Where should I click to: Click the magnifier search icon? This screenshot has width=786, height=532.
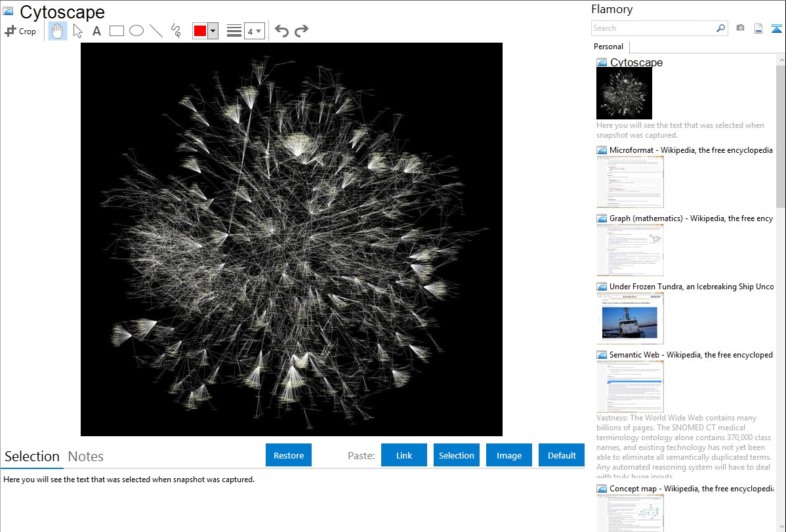tap(720, 28)
